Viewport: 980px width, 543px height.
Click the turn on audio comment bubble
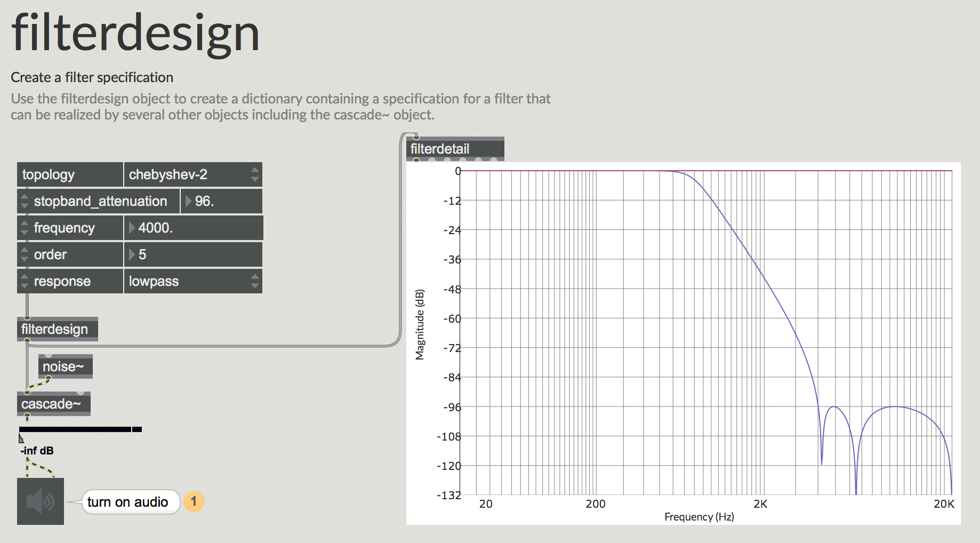(131, 502)
